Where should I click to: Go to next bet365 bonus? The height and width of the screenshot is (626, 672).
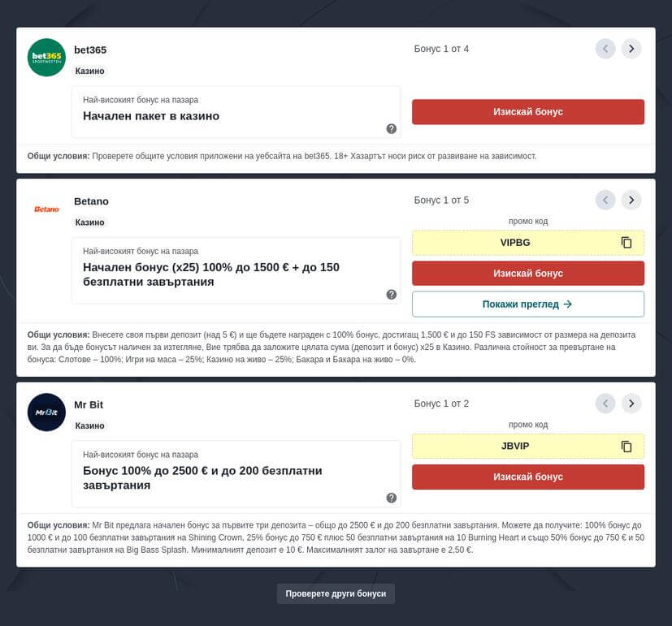(631, 49)
